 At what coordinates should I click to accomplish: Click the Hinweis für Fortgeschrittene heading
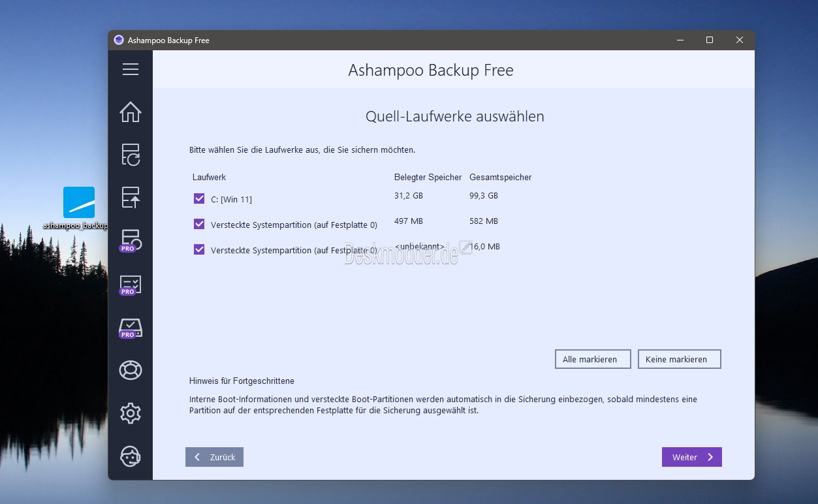coord(242,381)
